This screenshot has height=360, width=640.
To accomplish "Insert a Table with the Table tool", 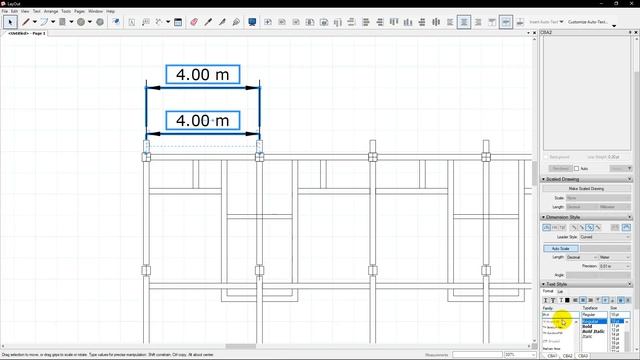I will click(178, 22).
